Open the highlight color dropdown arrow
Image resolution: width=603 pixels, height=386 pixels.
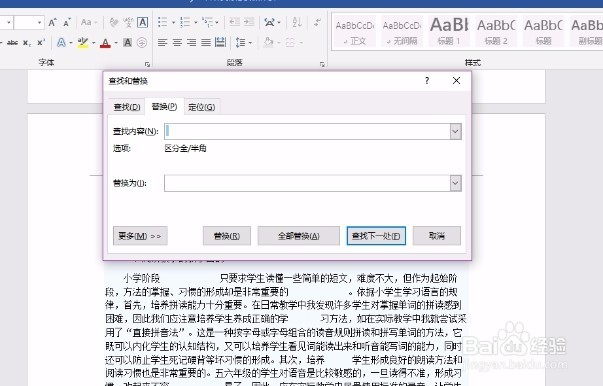pyautogui.click(x=93, y=43)
